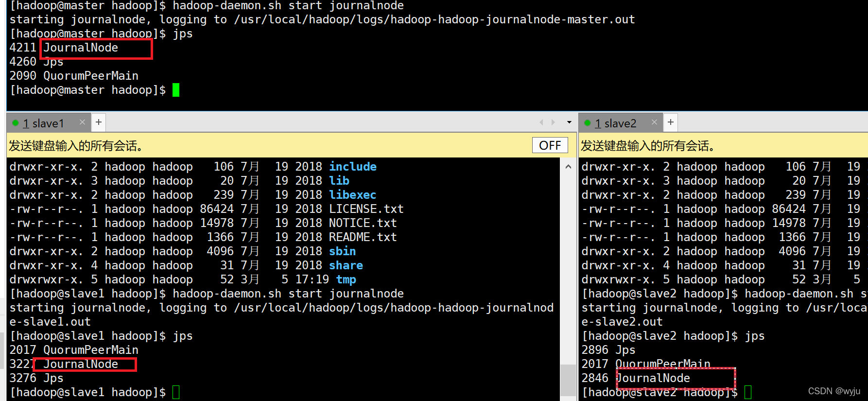Click 'JournalNode' process in slave2 terminal
The image size is (868, 401).
point(653,378)
